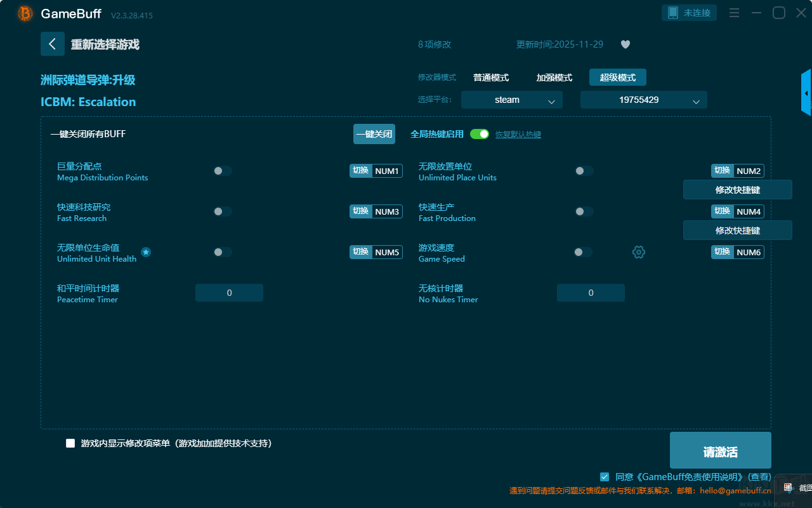
Task: Click the update time 2025-11-29 text
Action: coord(560,44)
